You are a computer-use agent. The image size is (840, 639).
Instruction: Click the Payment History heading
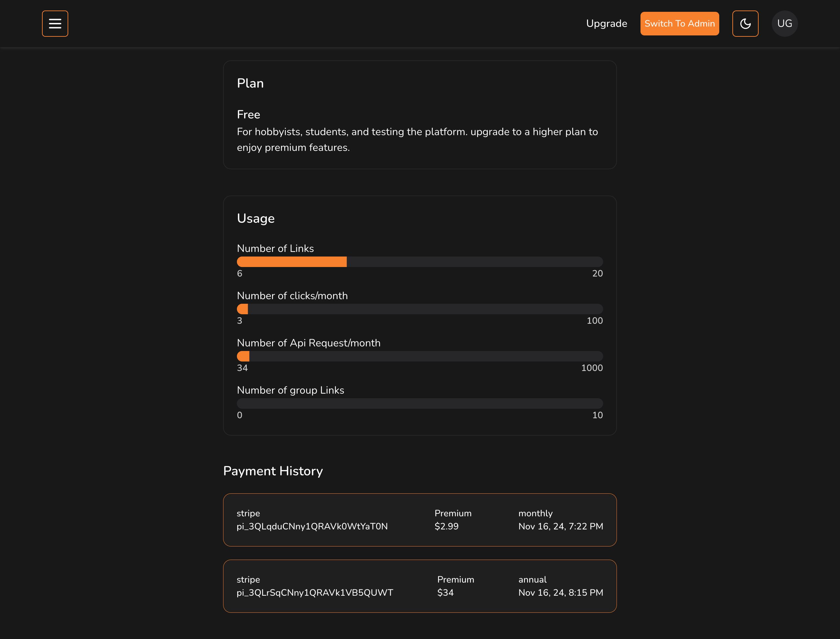click(273, 471)
